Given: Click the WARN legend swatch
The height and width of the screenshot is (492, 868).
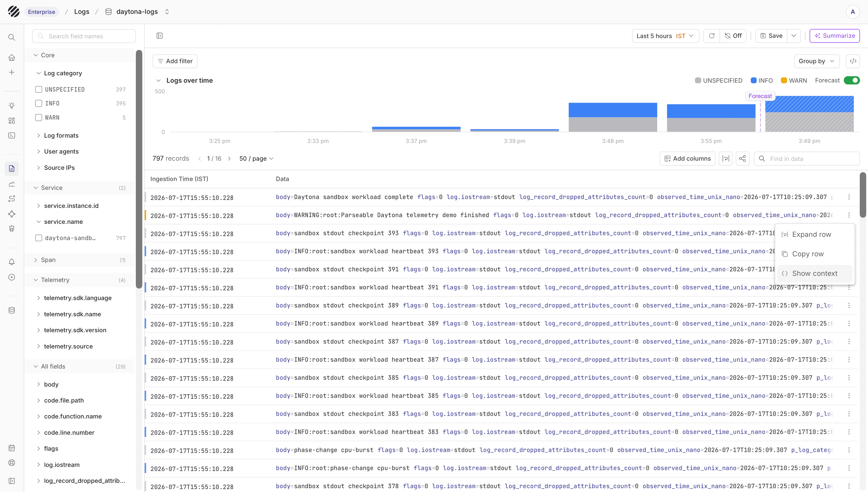Looking at the screenshot, I should (784, 80).
